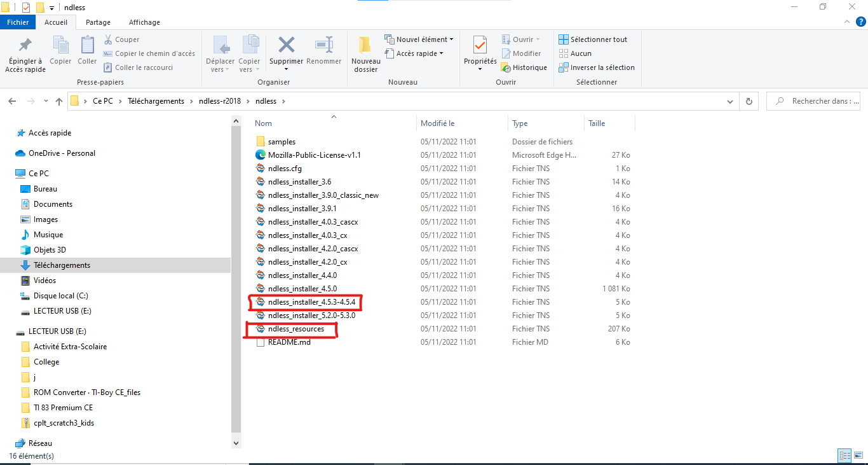Select Disque local (C:) in sidebar

62,296
